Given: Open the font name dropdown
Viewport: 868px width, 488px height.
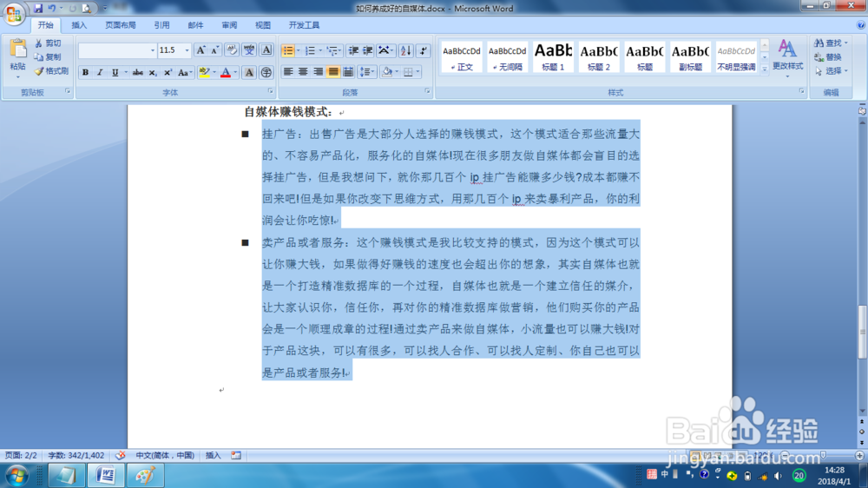Looking at the screenshot, I should coord(153,50).
